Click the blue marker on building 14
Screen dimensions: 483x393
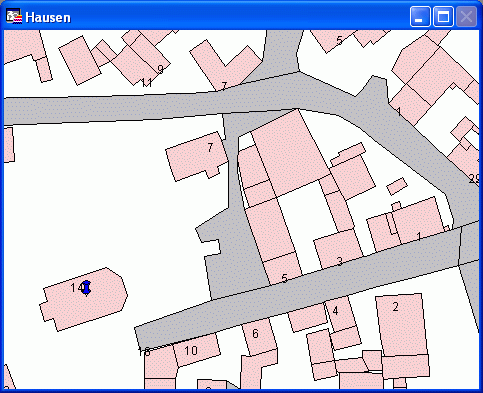pyautogui.click(x=87, y=288)
